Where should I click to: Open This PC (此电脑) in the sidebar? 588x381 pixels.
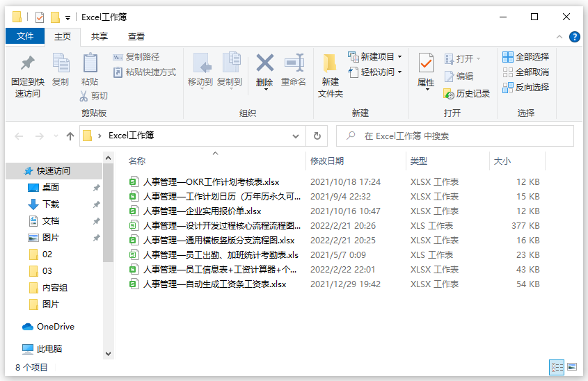pyautogui.click(x=42, y=349)
